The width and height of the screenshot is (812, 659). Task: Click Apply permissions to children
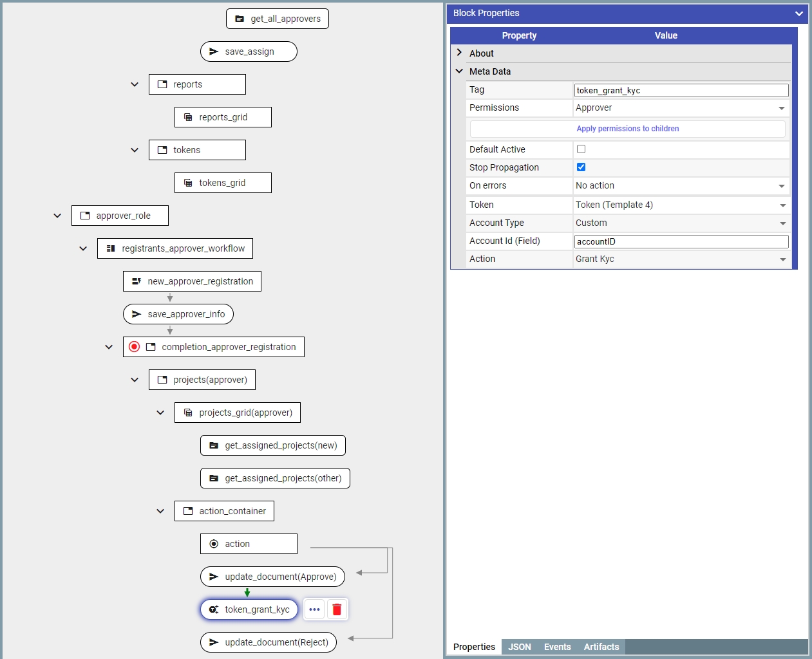point(627,129)
